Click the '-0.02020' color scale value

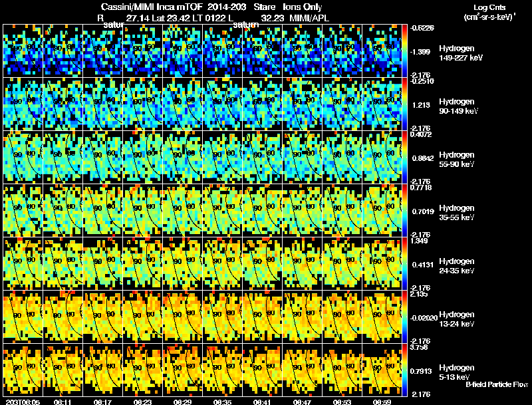tap(424, 318)
